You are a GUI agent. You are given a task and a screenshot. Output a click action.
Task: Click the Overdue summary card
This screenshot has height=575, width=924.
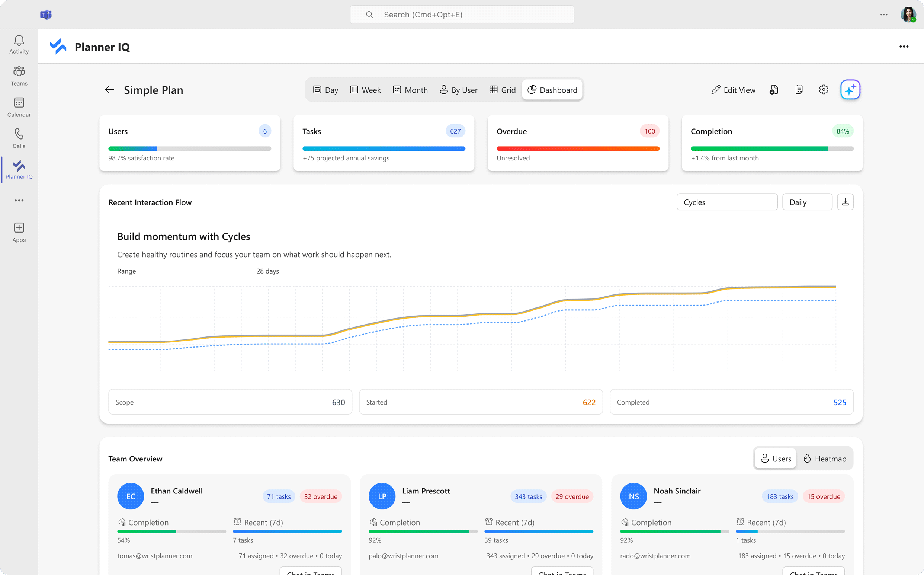click(x=578, y=143)
